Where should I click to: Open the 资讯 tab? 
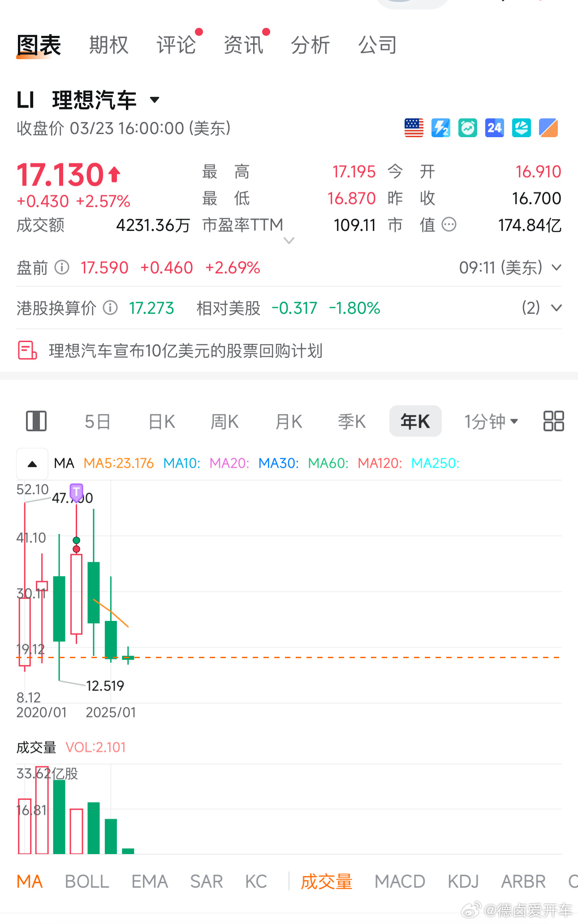pos(243,45)
